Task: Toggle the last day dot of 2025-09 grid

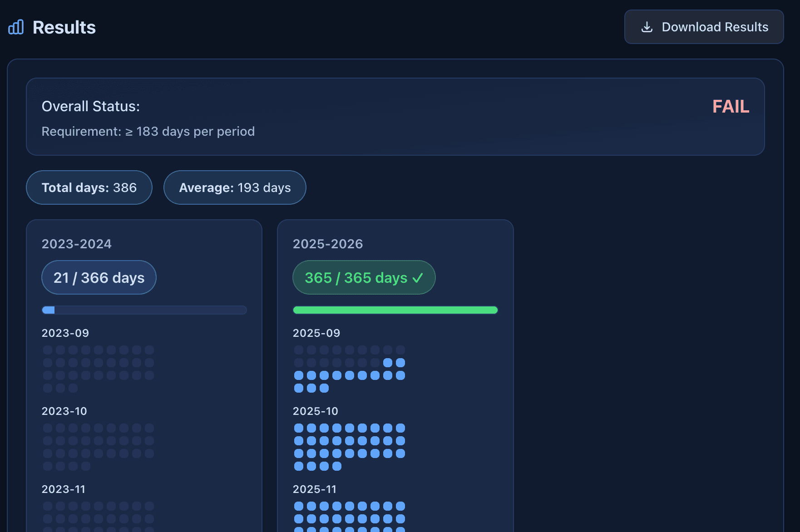Action: (324, 388)
